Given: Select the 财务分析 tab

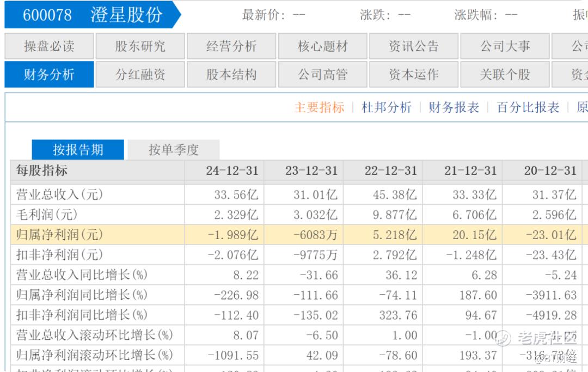Looking at the screenshot, I should click(x=49, y=74).
